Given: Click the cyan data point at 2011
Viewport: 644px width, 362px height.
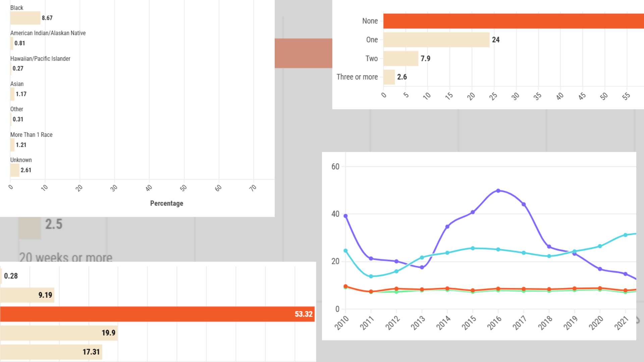Looking at the screenshot, I should click(371, 277).
